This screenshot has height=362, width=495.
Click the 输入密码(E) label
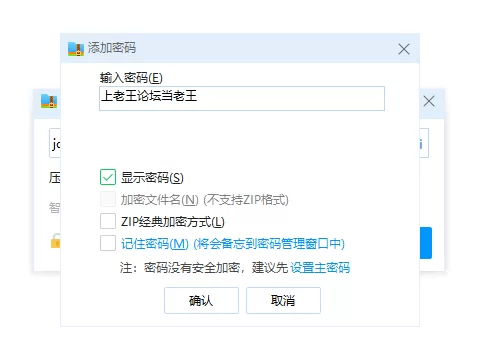pyautogui.click(x=131, y=78)
